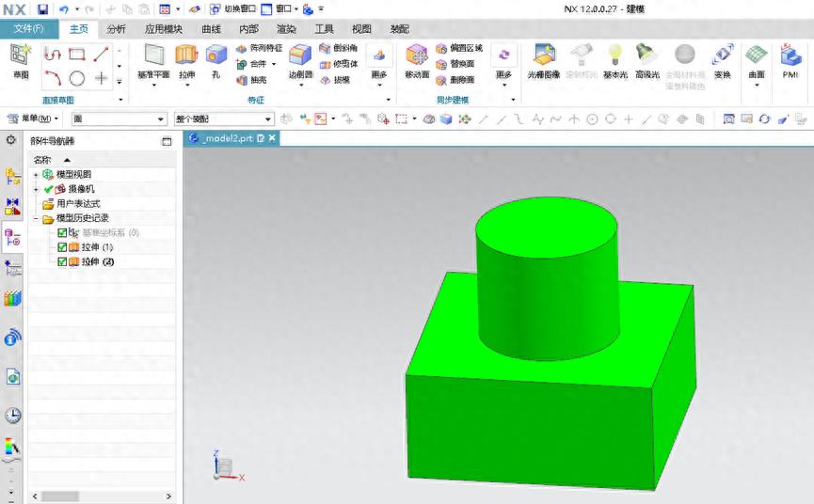Switch to the 工具 ribbon tab
This screenshot has width=814, height=504.
click(x=324, y=29)
